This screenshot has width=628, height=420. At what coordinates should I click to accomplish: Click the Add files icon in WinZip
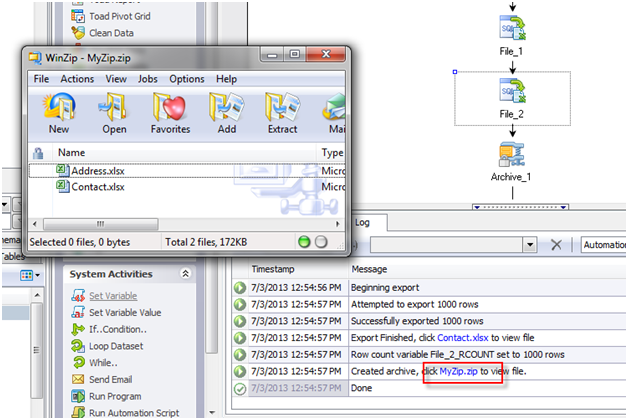[226, 106]
